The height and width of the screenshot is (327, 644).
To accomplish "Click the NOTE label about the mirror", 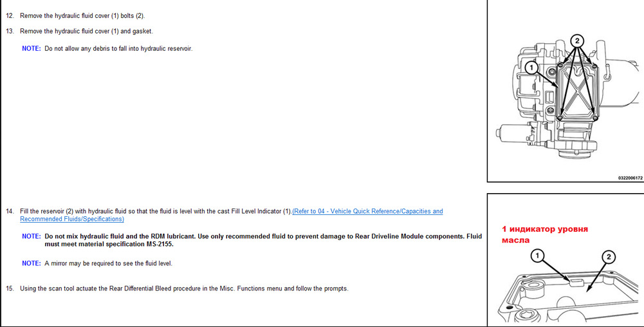I will (x=32, y=263).
